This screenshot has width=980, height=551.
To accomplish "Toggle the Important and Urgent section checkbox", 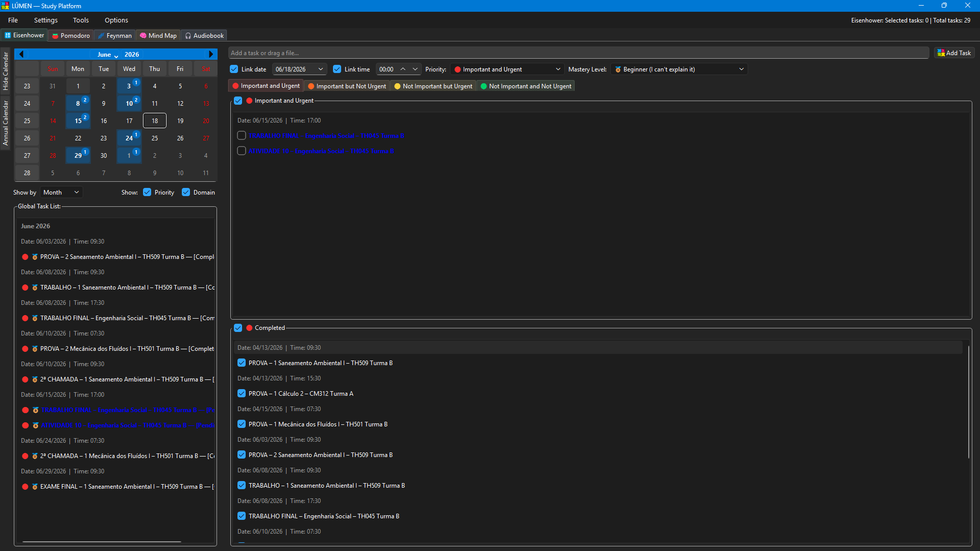I will [x=238, y=101].
